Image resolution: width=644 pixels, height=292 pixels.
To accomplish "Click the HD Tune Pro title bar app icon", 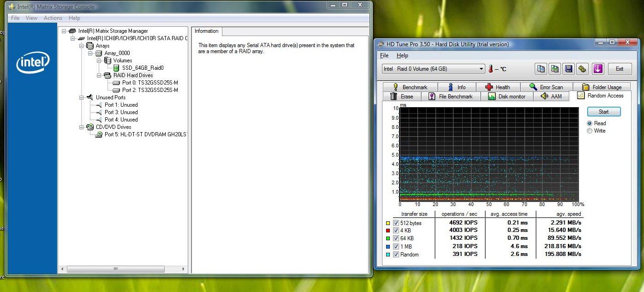I will pos(381,44).
